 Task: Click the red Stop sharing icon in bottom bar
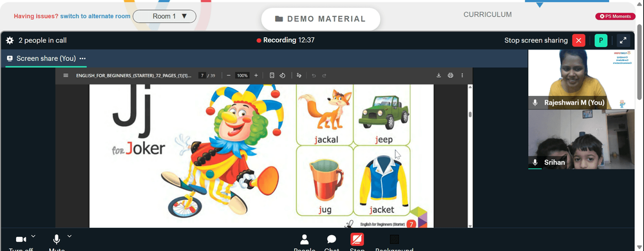[357, 239]
